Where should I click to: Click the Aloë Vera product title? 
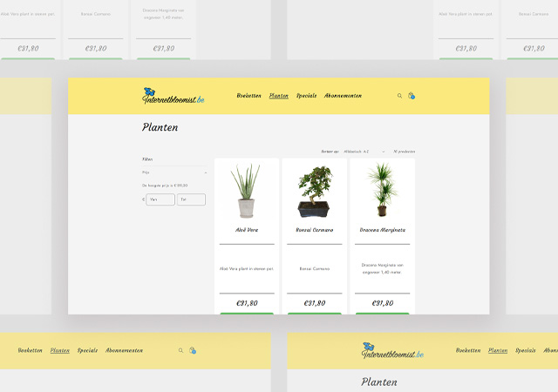pos(247,230)
